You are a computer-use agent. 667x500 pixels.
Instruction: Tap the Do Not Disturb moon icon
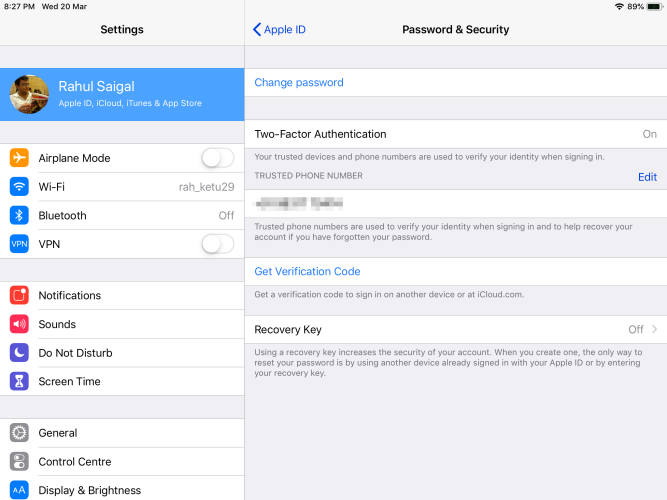pyautogui.click(x=19, y=353)
